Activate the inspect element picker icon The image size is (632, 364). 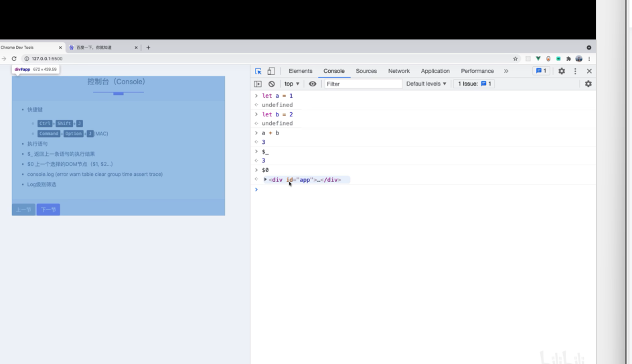[258, 72]
